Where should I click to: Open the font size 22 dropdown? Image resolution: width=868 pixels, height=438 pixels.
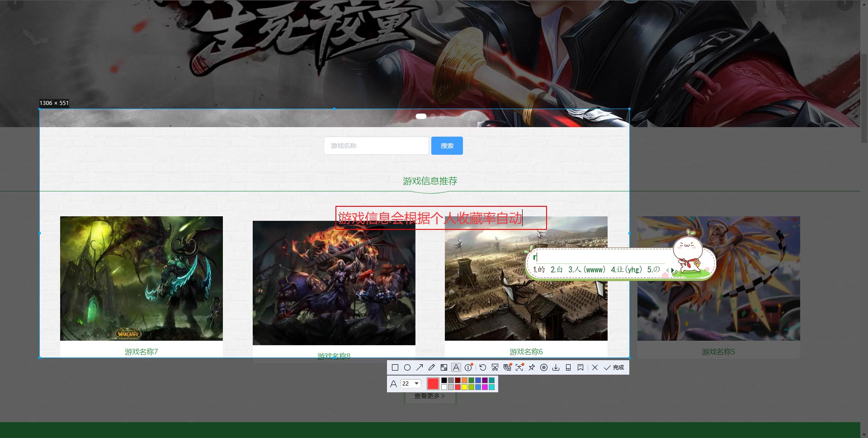click(x=411, y=383)
